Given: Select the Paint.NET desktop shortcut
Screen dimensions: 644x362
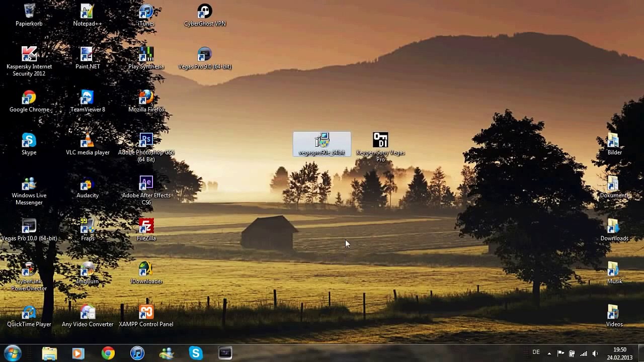Looking at the screenshot, I should click(88, 58).
